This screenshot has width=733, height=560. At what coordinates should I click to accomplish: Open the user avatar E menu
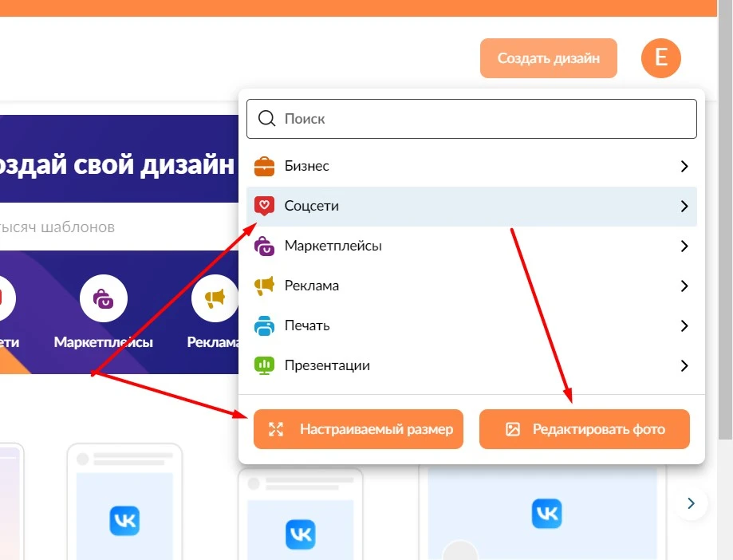coord(660,58)
